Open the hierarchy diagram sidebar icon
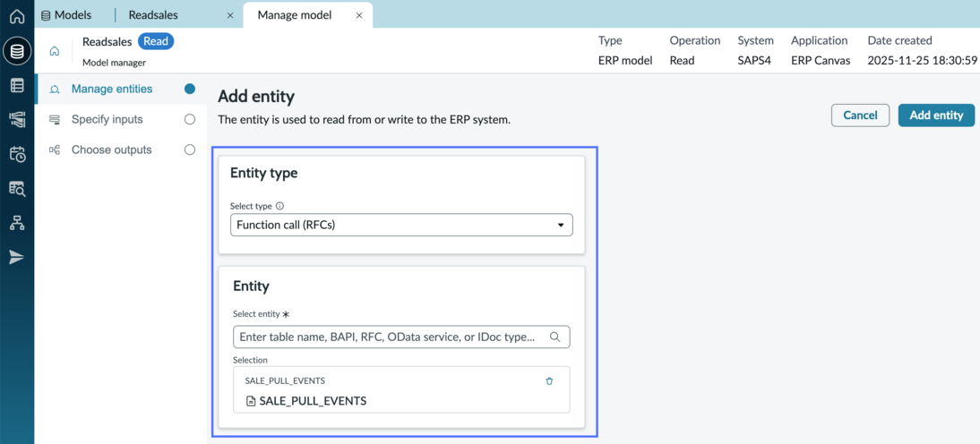The height and width of the screenshot is (444, 980). coord(17,223)
